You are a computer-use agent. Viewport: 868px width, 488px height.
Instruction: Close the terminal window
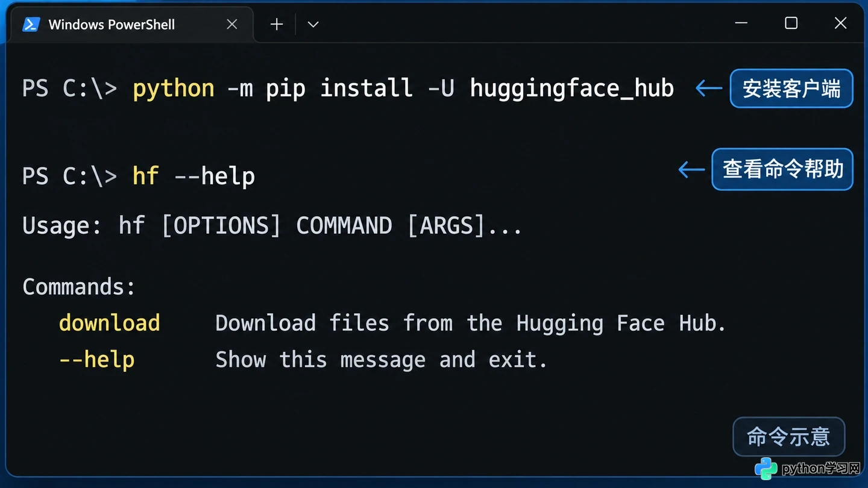coord(840,23)
